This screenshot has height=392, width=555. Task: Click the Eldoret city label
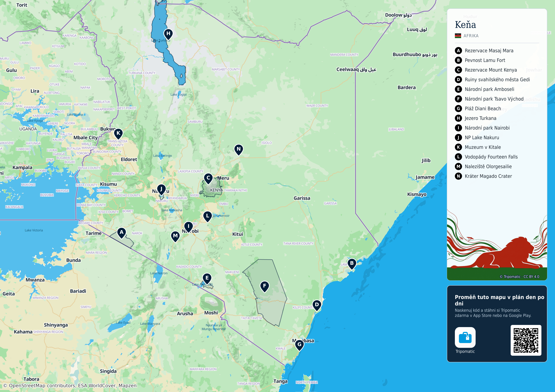click(129, 159)
